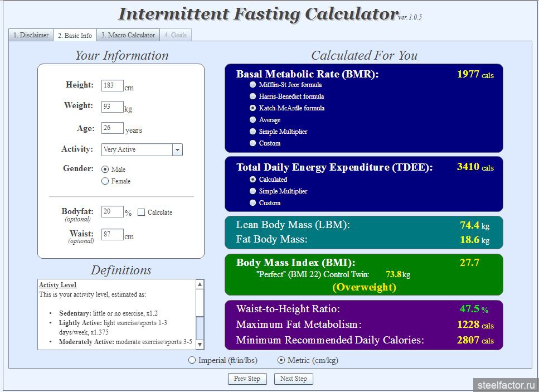539x392 pixels.
Task: Click the BMI value 27.7
Action: [469, 263]
